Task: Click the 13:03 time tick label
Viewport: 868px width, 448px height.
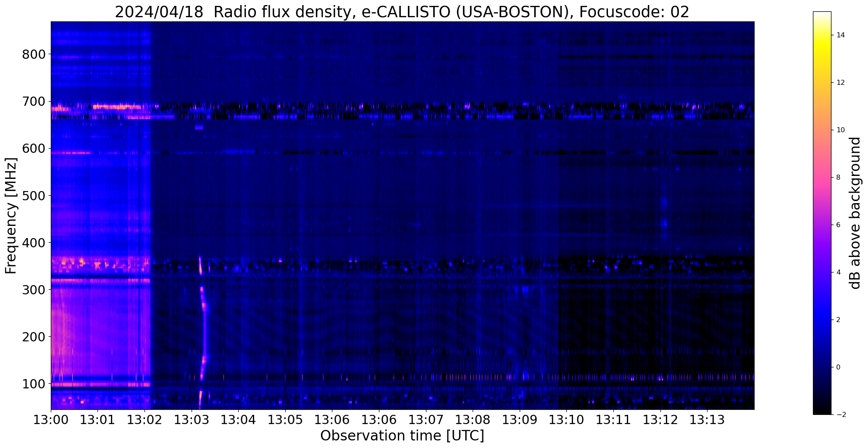Action: tap(192, 419)
